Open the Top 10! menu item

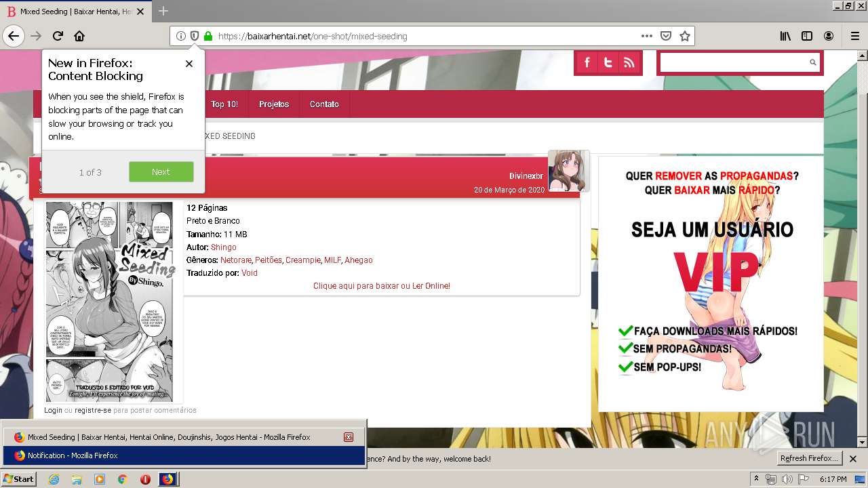224,104
